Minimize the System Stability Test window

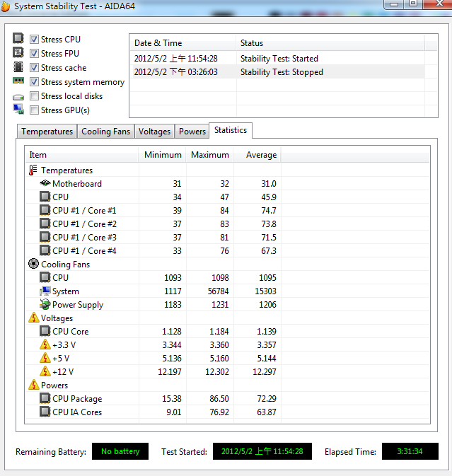click(394, 4)
